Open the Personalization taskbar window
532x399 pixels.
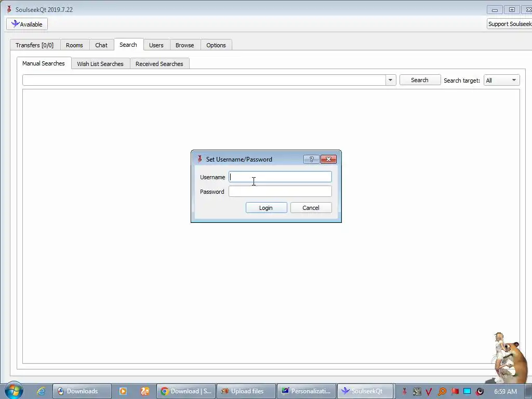[x=307, y=391]
